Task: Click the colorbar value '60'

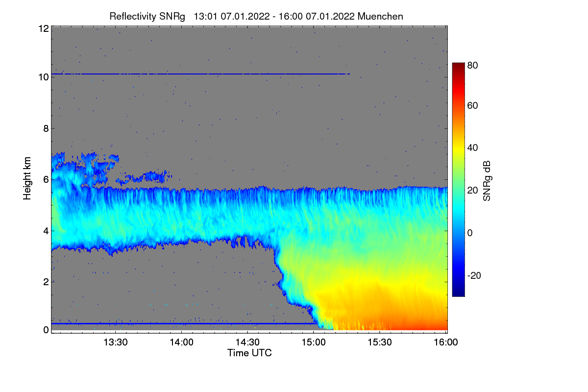Action: tap(473, 105)
